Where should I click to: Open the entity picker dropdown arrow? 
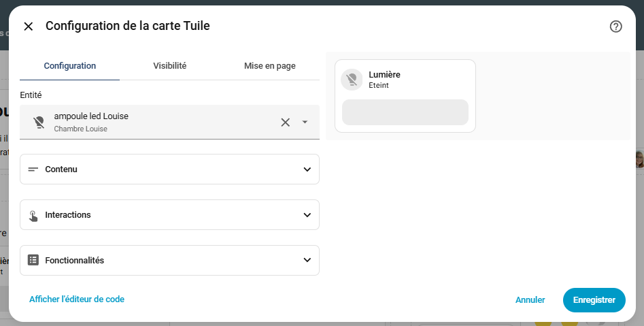point(305,122)
